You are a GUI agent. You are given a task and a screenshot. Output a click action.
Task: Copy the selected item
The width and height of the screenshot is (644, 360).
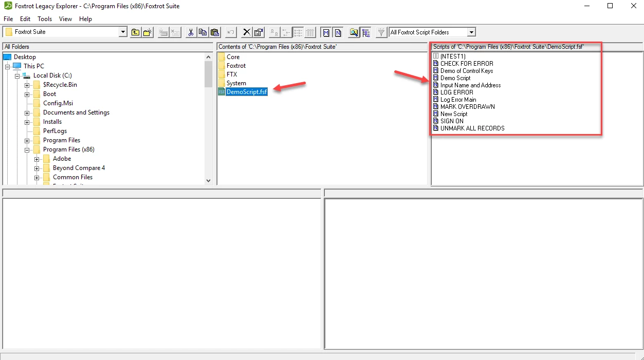(203, 32)
